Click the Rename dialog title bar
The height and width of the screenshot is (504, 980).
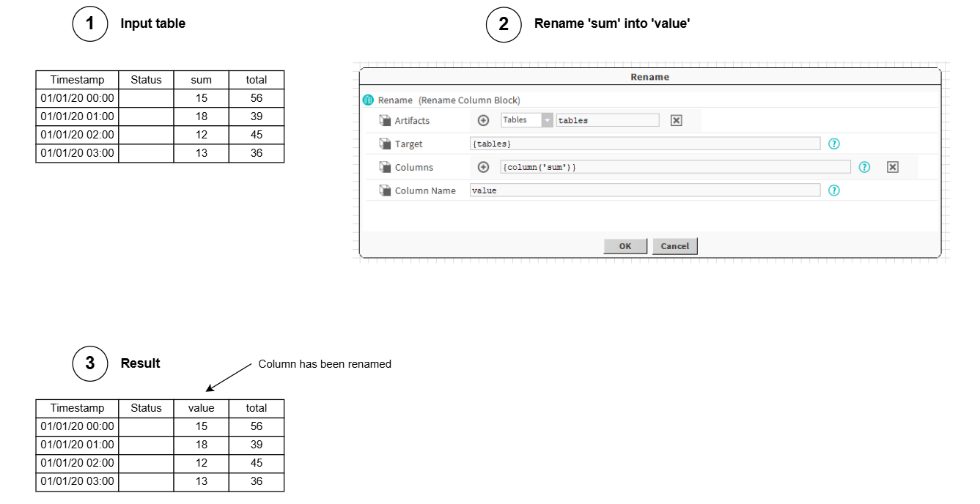[x=649, y=77]
